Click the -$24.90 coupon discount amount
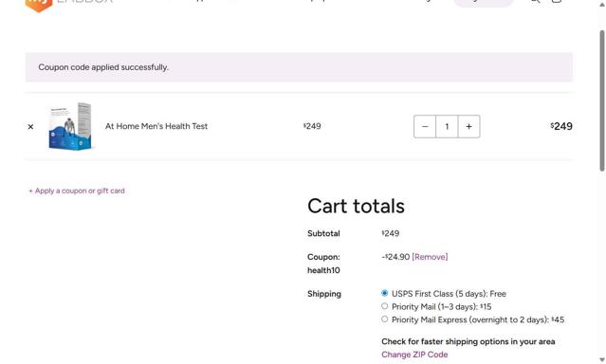606x364 pixels. pyautogui.click(x=395, y=257)
